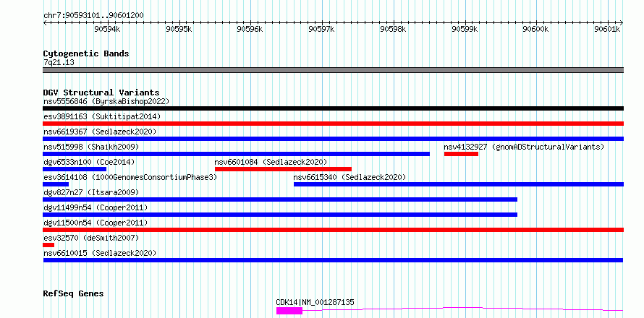This screenshot has height=318, width=644.
Task: Select the blue dgv6533n100 variant bar
Action: click(75, 169)
